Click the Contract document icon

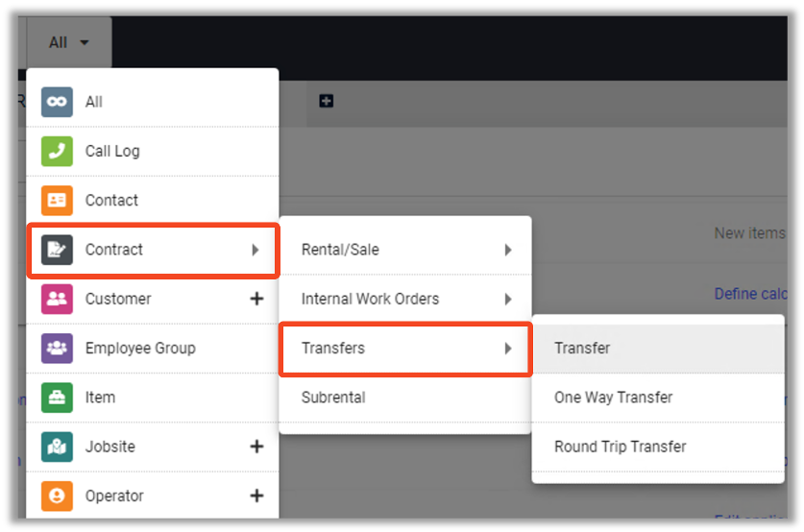point(57,250)
